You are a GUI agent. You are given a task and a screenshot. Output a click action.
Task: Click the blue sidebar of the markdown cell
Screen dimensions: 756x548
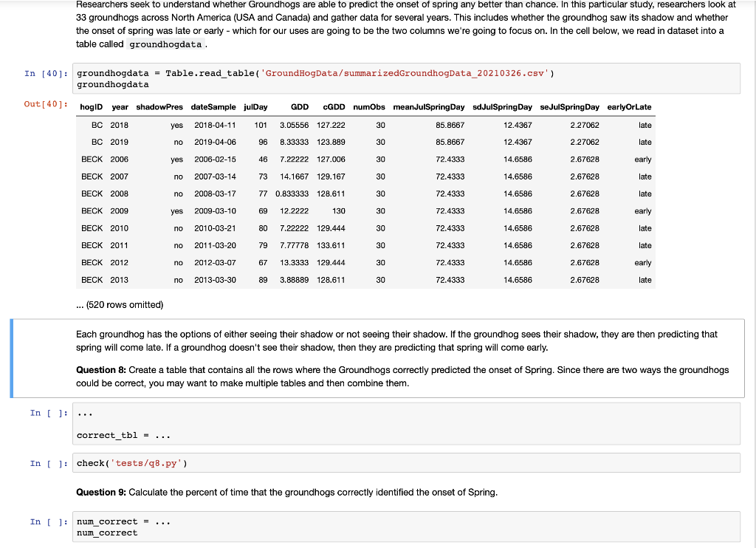click(10, 357)
